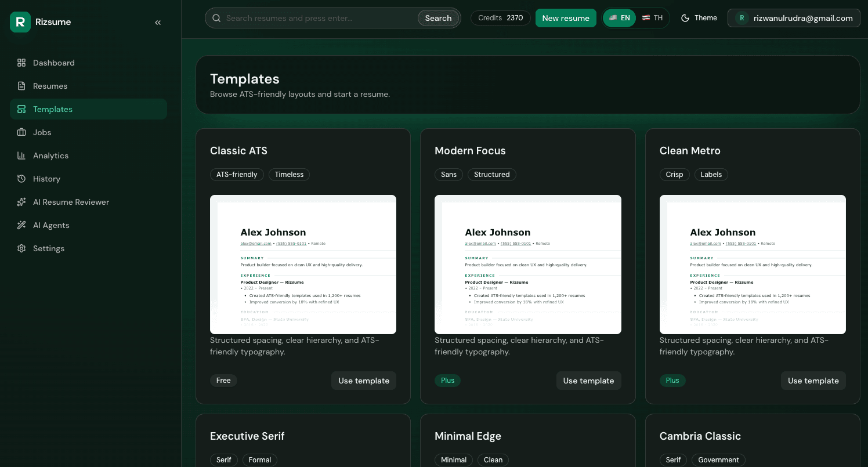Screen dimensions: 868x467
Task: Click the Jobs briefcase icon
Action: (21, 132)
